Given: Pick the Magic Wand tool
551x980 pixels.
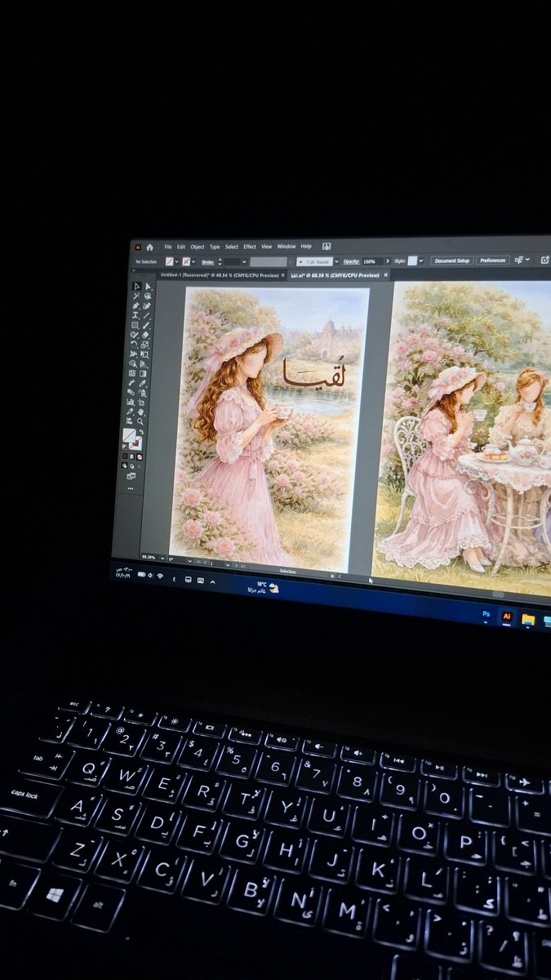Looking at the screenshot, I should point(136,296).
